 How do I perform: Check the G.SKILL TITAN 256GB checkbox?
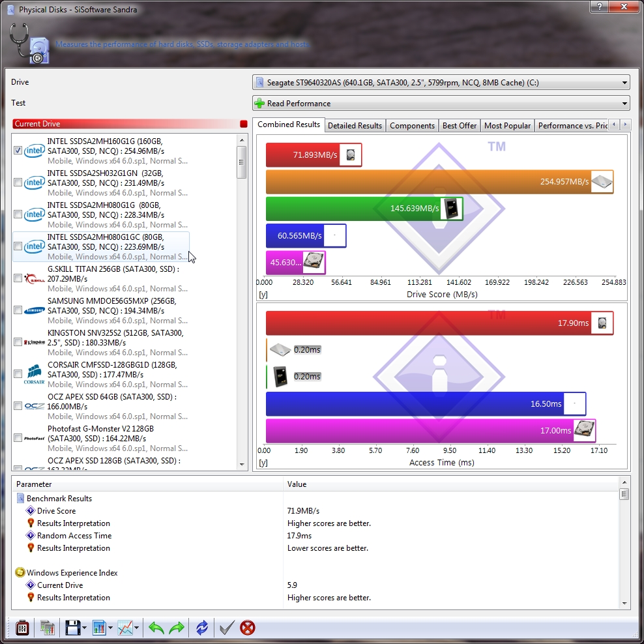pos(18,278)
